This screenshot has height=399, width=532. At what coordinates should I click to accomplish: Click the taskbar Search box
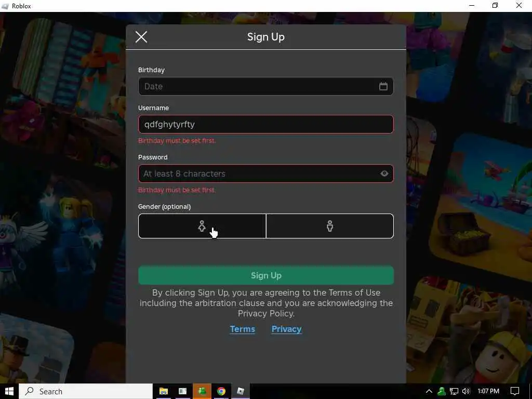coord(86,391)
